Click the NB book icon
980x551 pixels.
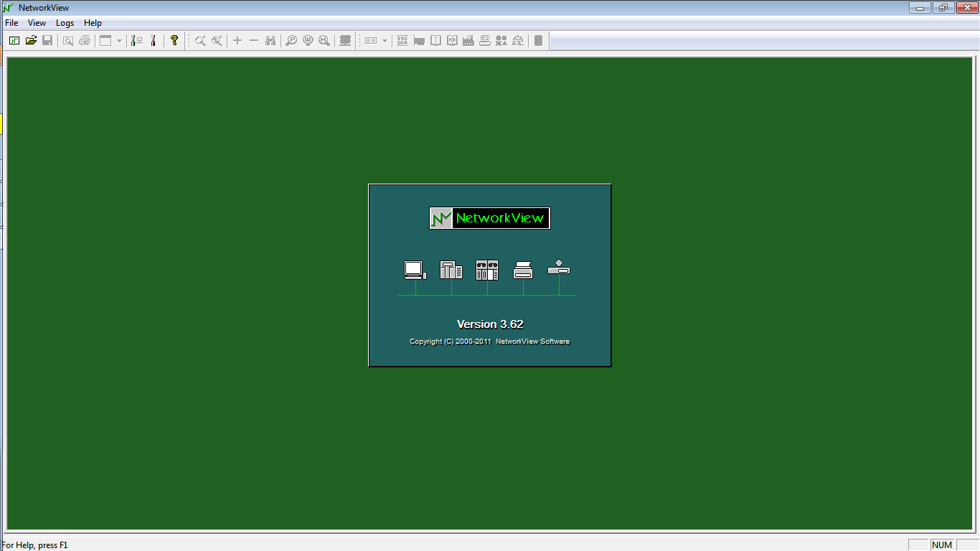pos(452,41)
